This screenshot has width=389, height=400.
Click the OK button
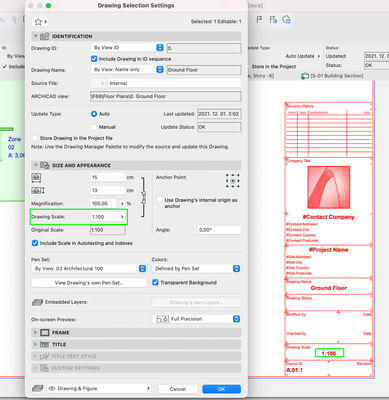tap(221, 389)
